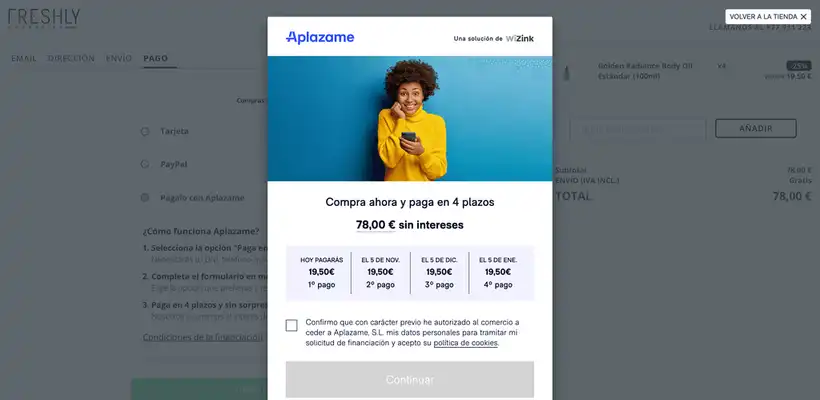Click the Aplazame logo in the modal
820x400 pixels.
[320, 38]
